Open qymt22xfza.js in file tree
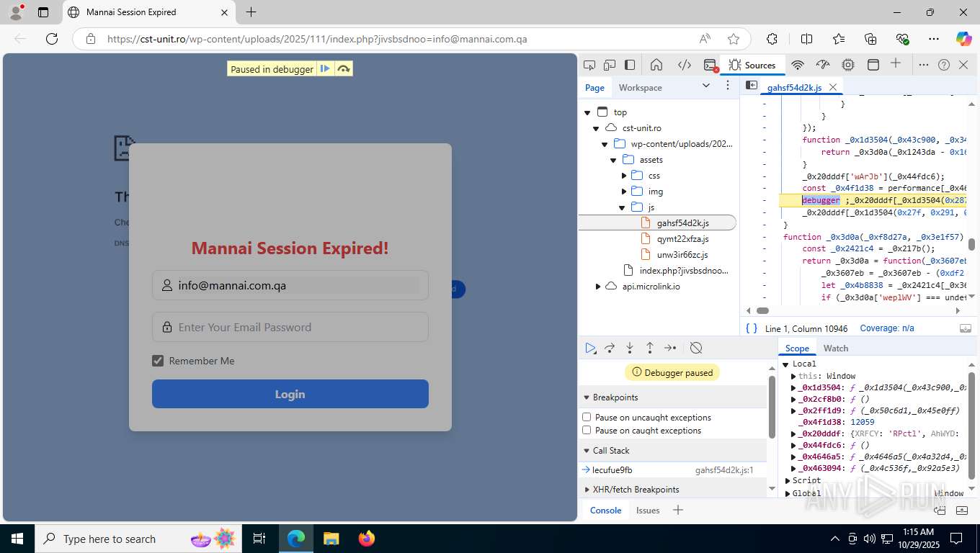 coord(682,239)
